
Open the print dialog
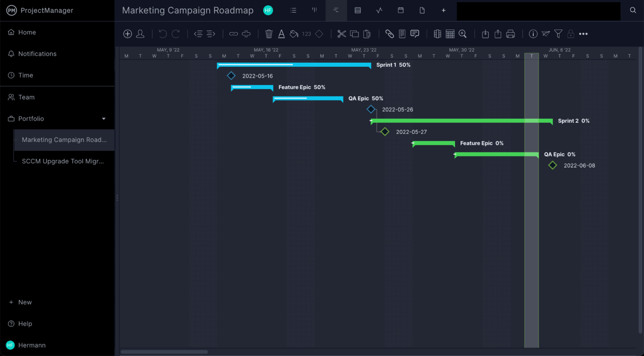[x=510, y=34]
